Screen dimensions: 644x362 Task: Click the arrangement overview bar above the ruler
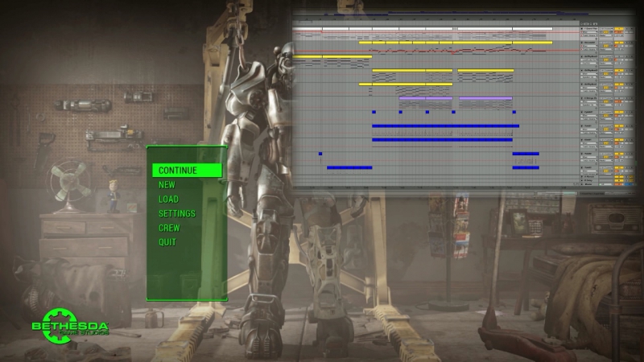coord(464,14)
